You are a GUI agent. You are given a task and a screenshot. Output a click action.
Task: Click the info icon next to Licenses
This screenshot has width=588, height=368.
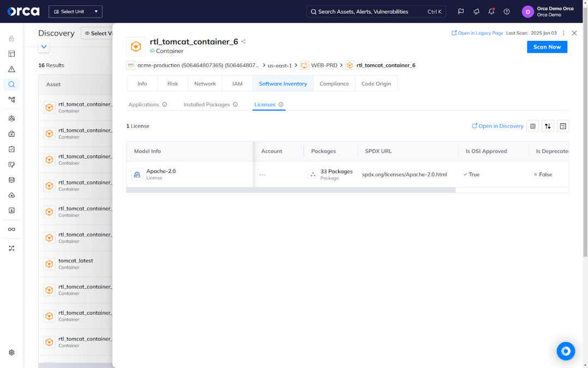tap(281, 105)
